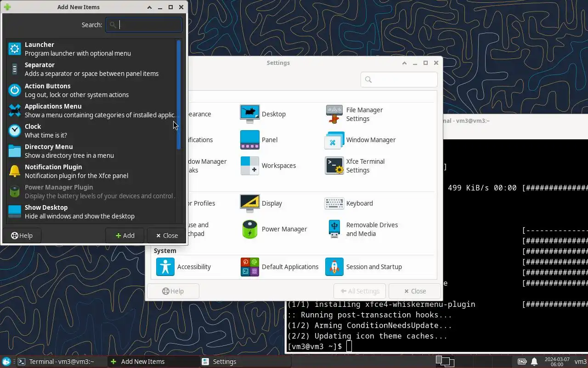Click Help button in Add New Items dialog

pos(22,236)
